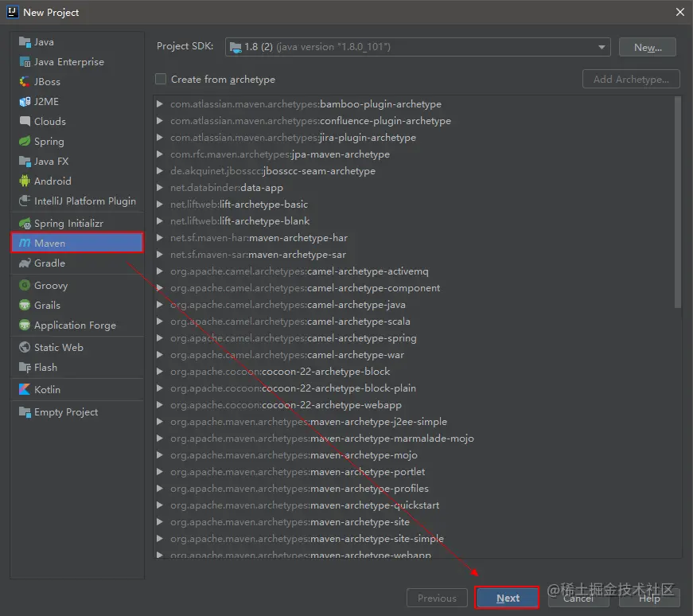The width and height of the screenshot is (693, 616).
Task: Select camel-archetype-scala row
Action: pyautogui.click(x=415, y=322)
